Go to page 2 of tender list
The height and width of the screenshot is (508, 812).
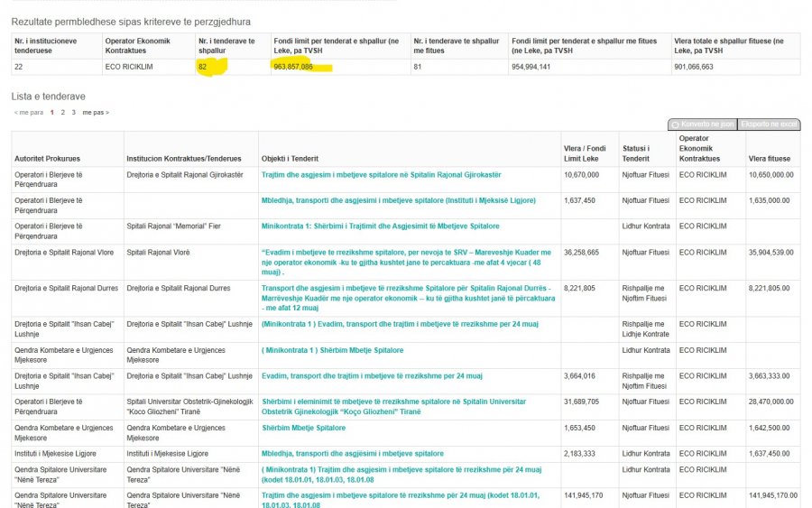point(62,113)
